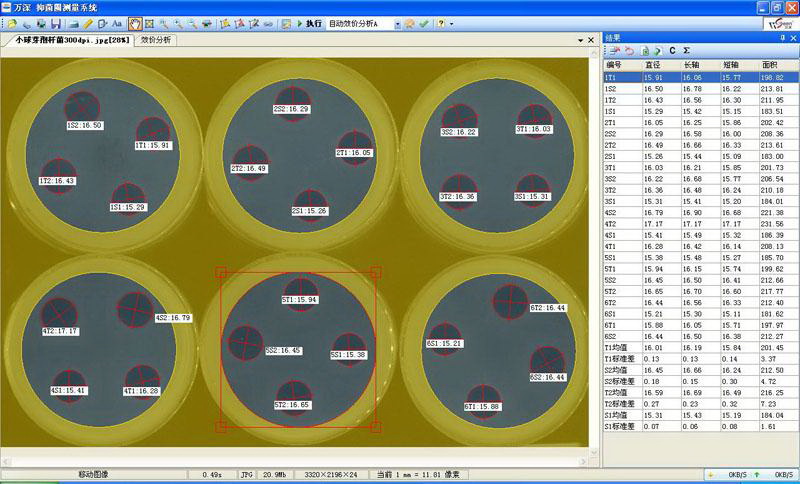Open the 自动效价分析A dropdown
Viewport: 800px width, 484px height.
tap(397, 22)
